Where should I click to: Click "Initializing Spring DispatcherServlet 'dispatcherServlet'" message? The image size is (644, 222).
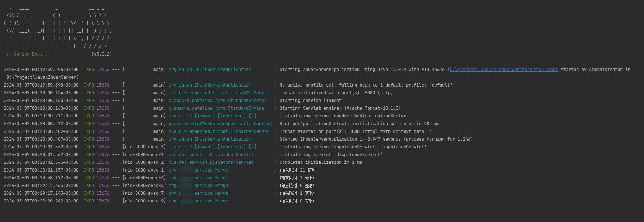pyautogui.click(x=353, y=147)
